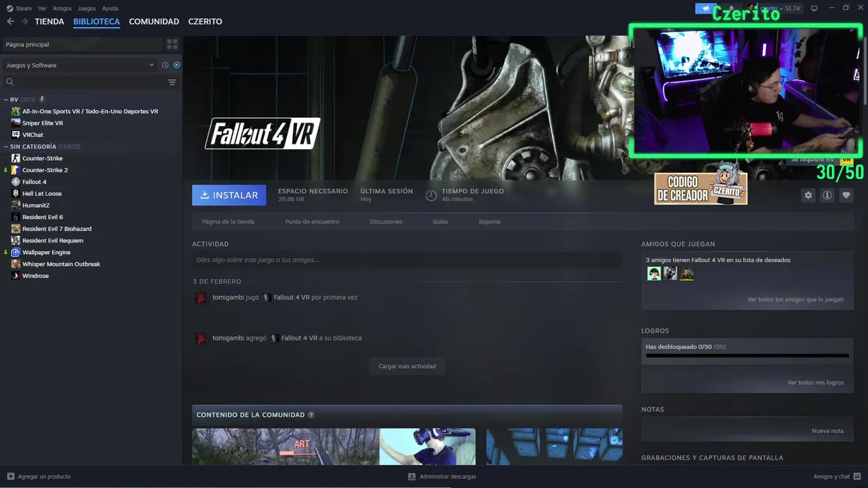
Task: Open Juegos y Software filter dropdown
Action: tap(80, 65)
